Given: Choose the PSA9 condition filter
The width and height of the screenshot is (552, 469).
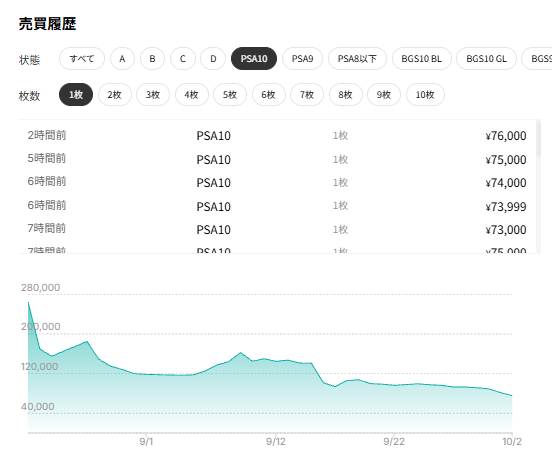Looking at the screenshot, I should [302, 59].
